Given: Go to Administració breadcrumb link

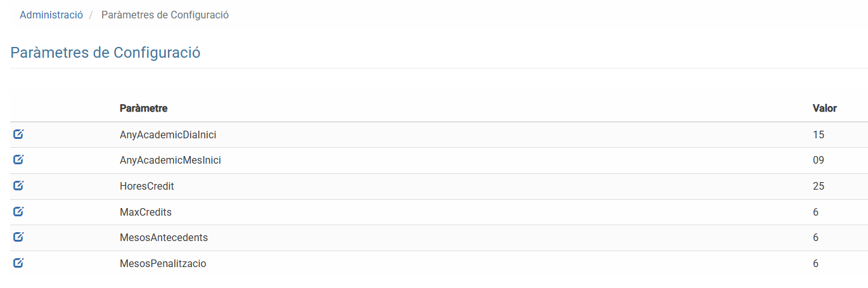Looking at the screenshot, I should pos(51,15).
